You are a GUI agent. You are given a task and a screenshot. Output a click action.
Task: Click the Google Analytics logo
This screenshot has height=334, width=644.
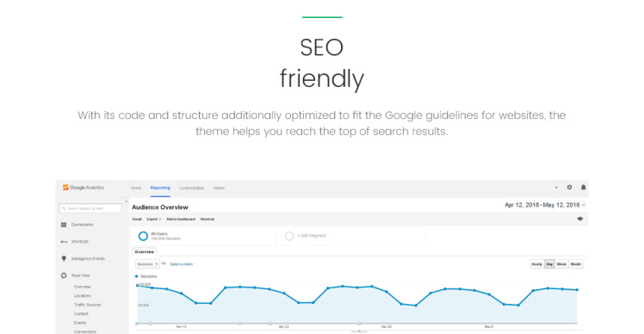coord(83,188)
